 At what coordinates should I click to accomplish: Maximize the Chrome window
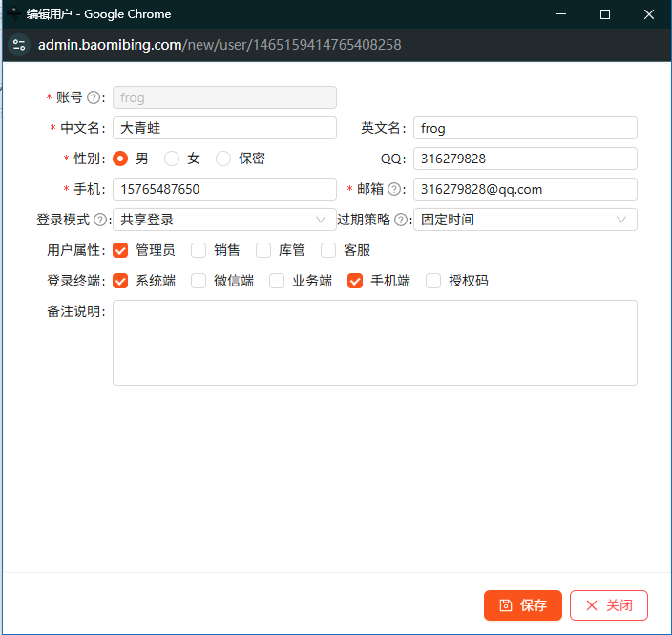click(604, 14)
